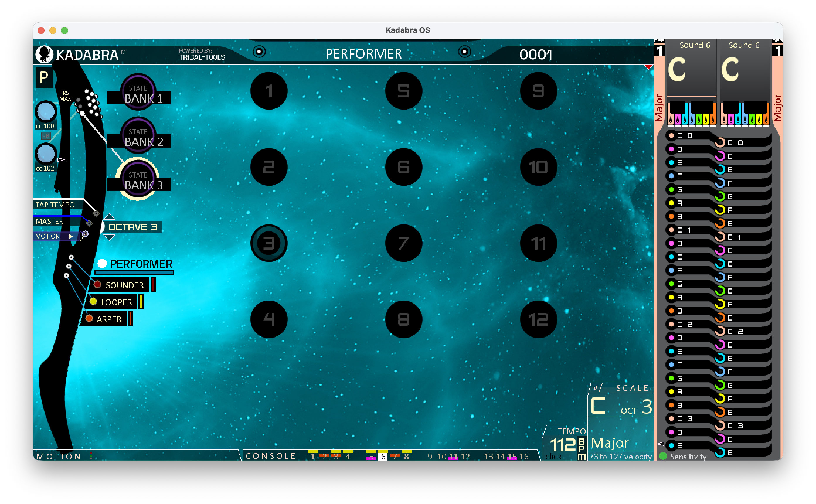Trigger state pad 11

pyautogui.click(x=538, y=243)
